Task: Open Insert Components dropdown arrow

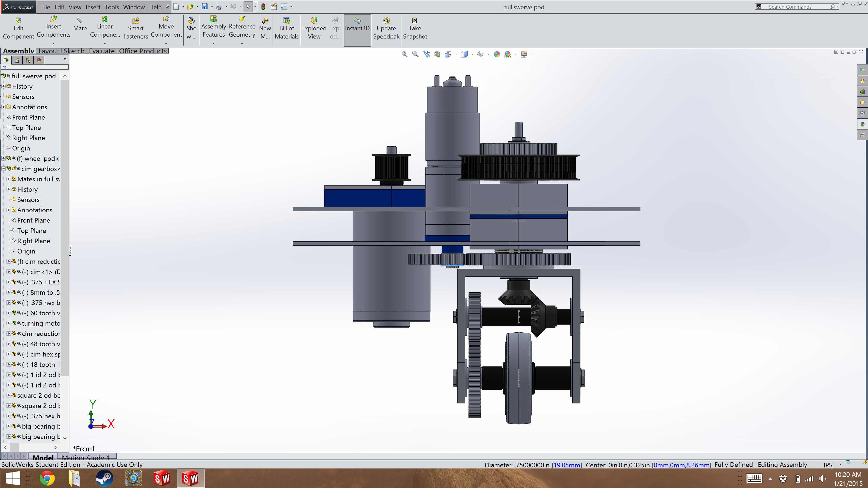Action: [54, 43]
